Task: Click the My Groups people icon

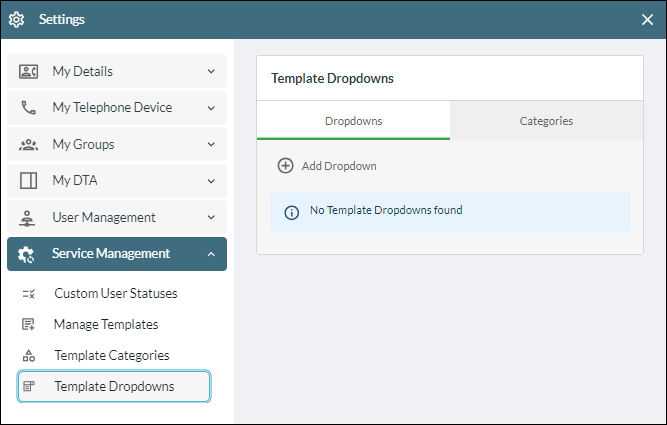Action: pyautogui.click(x=29, y=145)
